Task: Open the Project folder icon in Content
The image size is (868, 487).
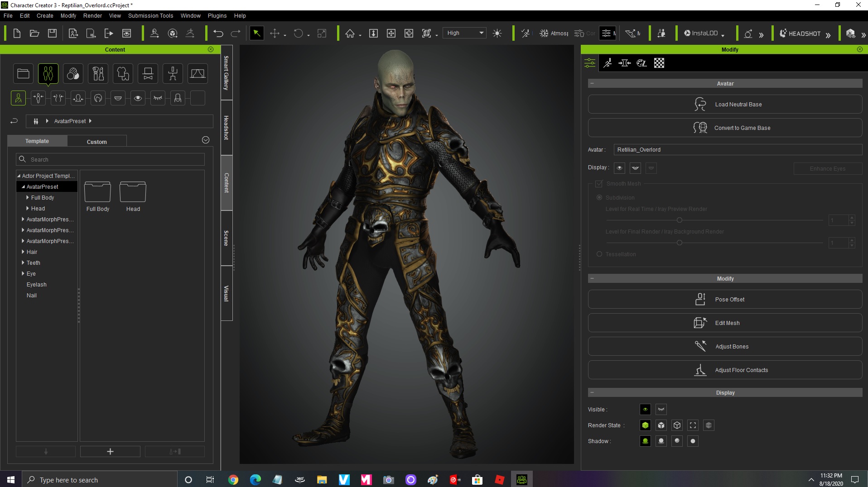Action: pos(23,73)
